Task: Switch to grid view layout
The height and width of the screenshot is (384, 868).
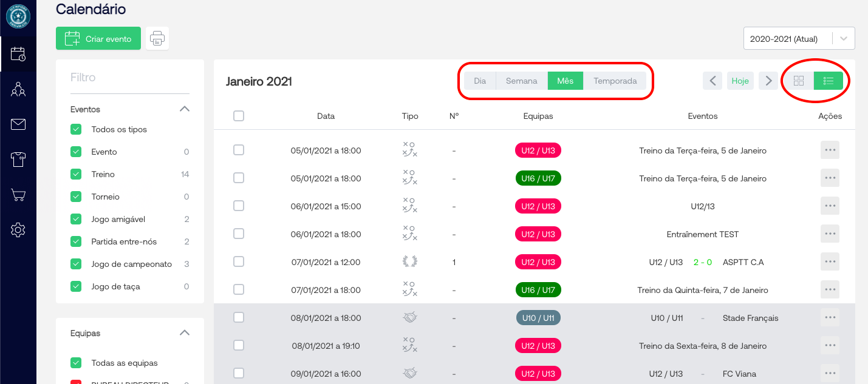Action: 799,81
